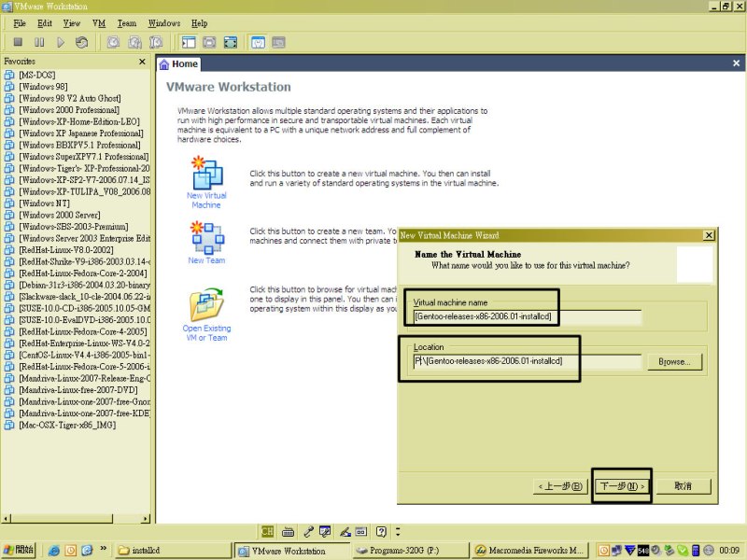Click the Power On (play) toolbar icon
This screenshot has width=747, height=560.
coord(61,42)
